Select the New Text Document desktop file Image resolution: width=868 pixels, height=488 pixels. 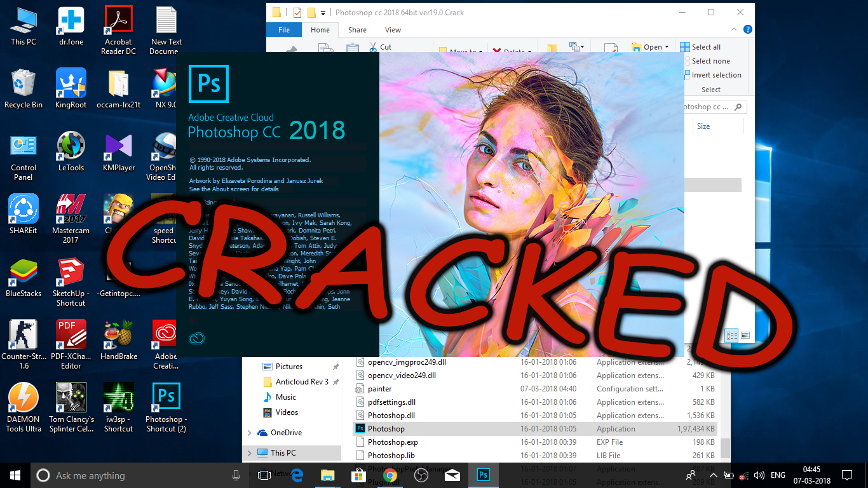(x=165, y=30)
